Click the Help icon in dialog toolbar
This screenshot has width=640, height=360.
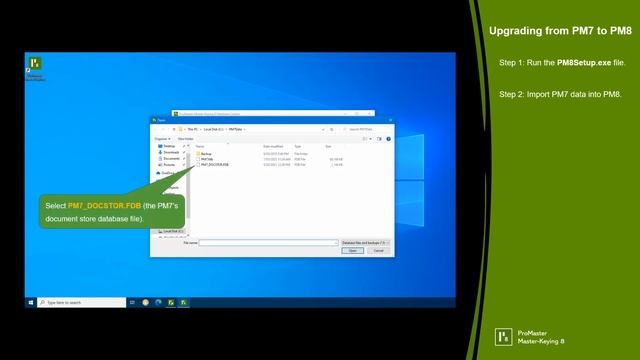click(x=389, y=139)
